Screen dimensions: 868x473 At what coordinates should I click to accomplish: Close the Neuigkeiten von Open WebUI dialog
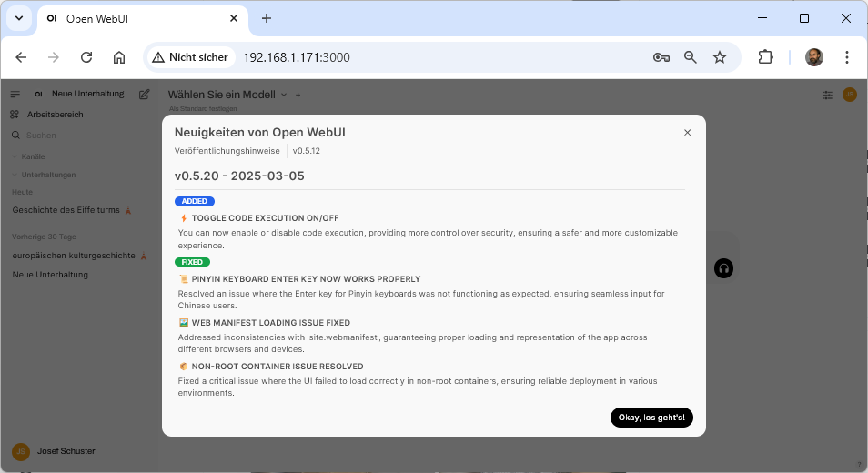[687, 133]
